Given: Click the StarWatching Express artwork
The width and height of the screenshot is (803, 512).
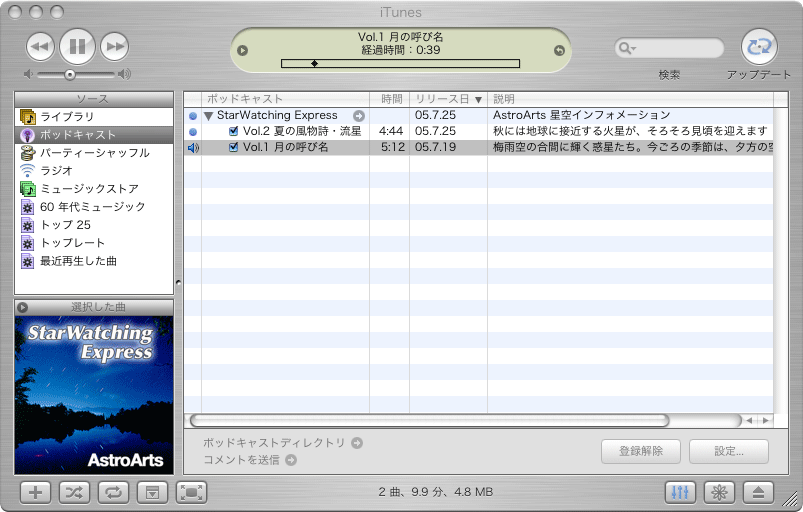Looking at the screenshot, I should tap(94, 395).
